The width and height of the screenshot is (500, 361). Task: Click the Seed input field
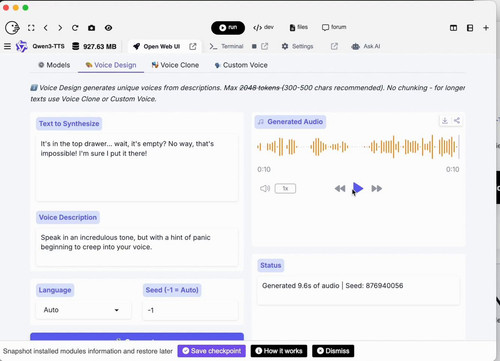click(190, 310)
